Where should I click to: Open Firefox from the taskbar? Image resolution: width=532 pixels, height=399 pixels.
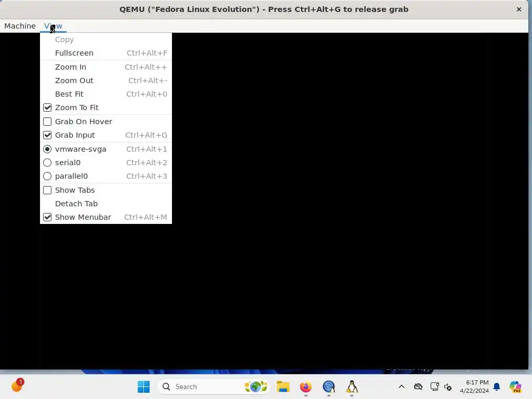tap(305, 387)
